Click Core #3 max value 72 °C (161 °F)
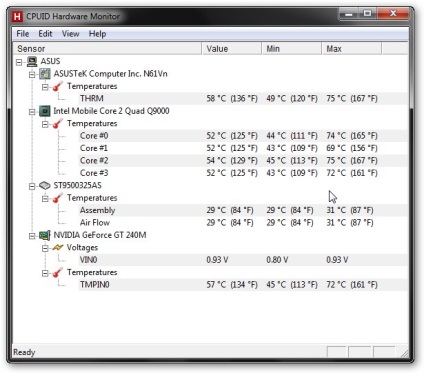The width and height of the screenshot is (424, 373). (352, 173)
